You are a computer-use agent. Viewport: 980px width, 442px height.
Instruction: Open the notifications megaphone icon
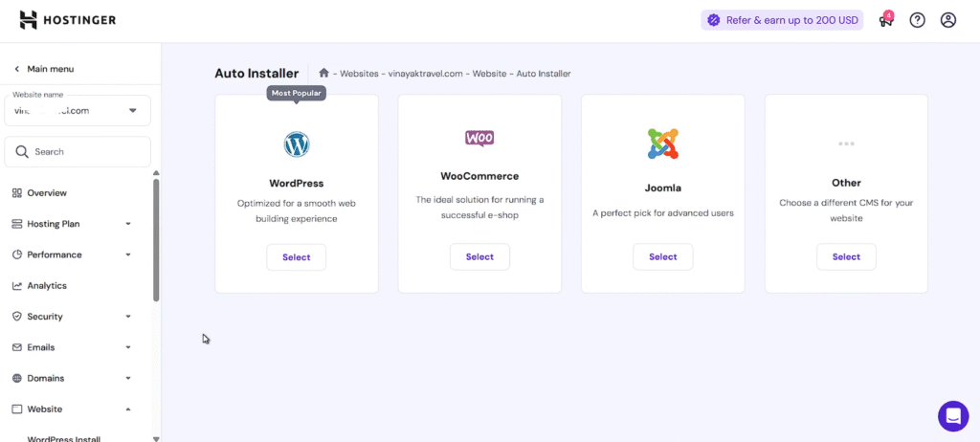[x=885, y=20]
